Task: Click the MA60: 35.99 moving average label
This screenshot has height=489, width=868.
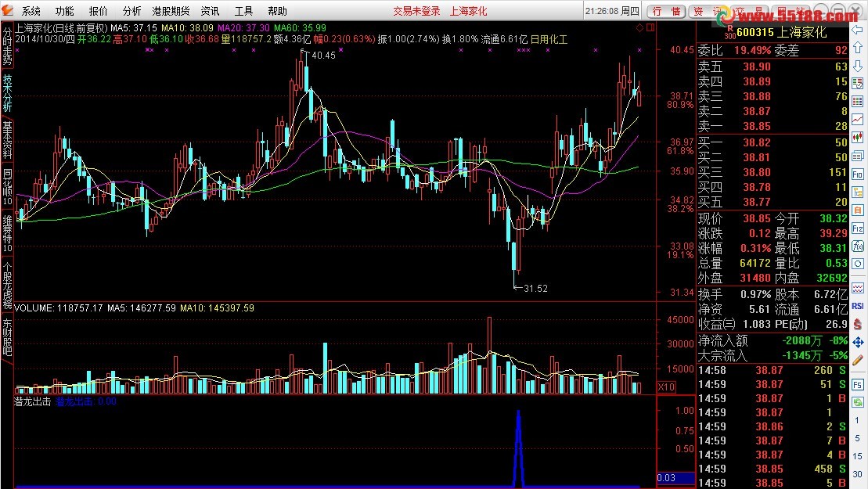Action: (x=300, y=27)
